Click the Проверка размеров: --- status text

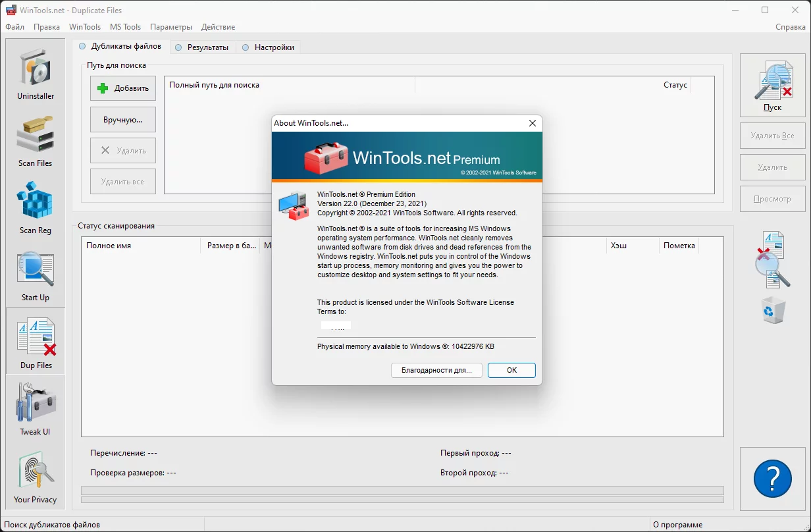(x=133, y=473)
